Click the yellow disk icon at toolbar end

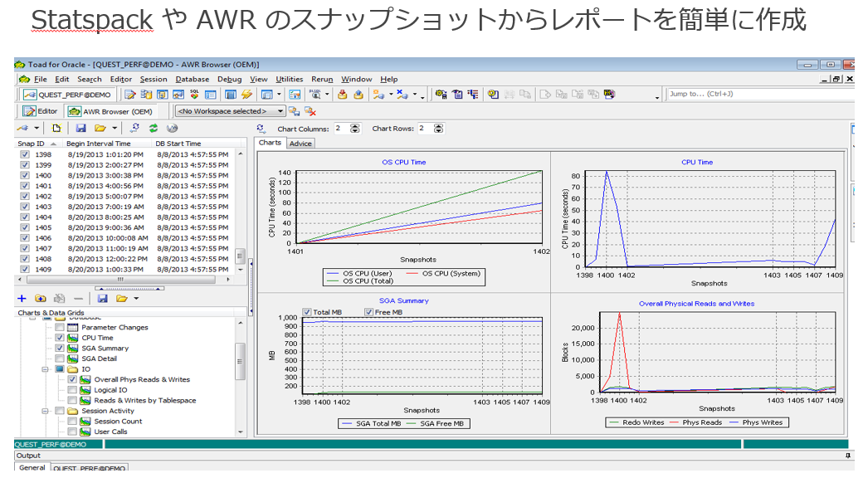click(x=609, y=94)
